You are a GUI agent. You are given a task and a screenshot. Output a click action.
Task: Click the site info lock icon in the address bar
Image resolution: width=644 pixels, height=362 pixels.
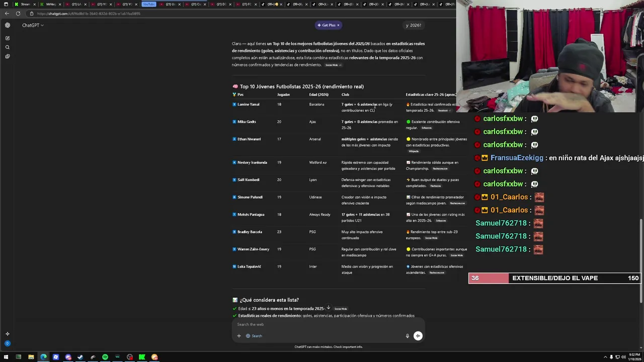pyautogui.click(x=32, y=14)
